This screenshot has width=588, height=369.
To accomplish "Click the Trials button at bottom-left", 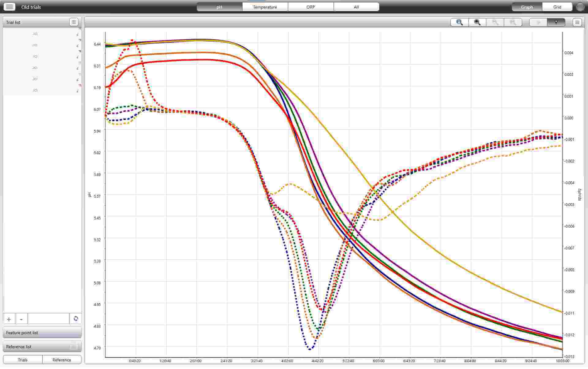I will [x=23, y=360].
